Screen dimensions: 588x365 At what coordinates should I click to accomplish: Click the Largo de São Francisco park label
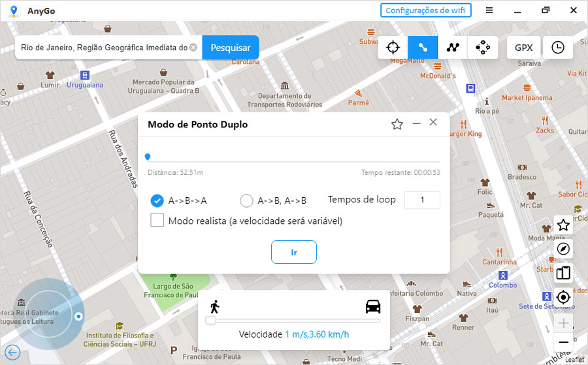click(x=172, y=291)
